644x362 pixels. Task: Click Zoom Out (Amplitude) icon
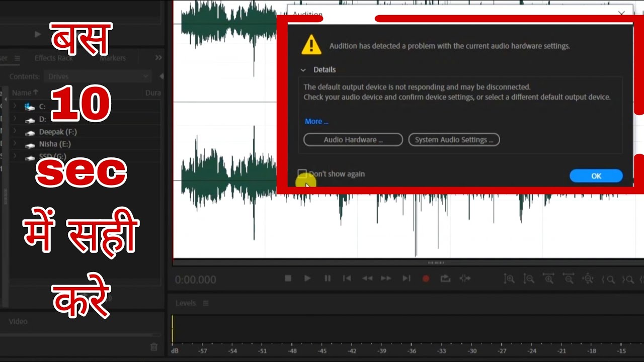529,279
